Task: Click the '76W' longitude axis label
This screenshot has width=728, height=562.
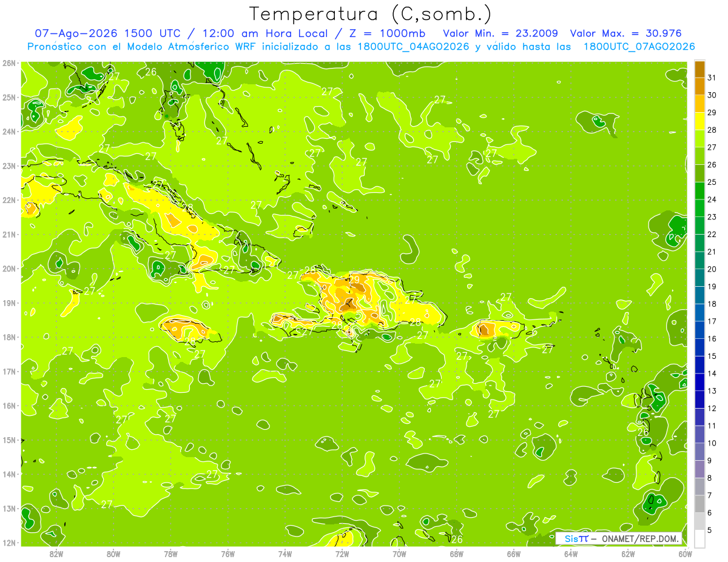Action: coord(228,554)
